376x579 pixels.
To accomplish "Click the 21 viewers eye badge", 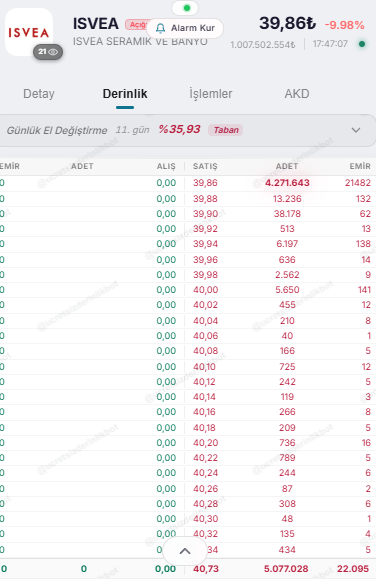I will [48, 52].
